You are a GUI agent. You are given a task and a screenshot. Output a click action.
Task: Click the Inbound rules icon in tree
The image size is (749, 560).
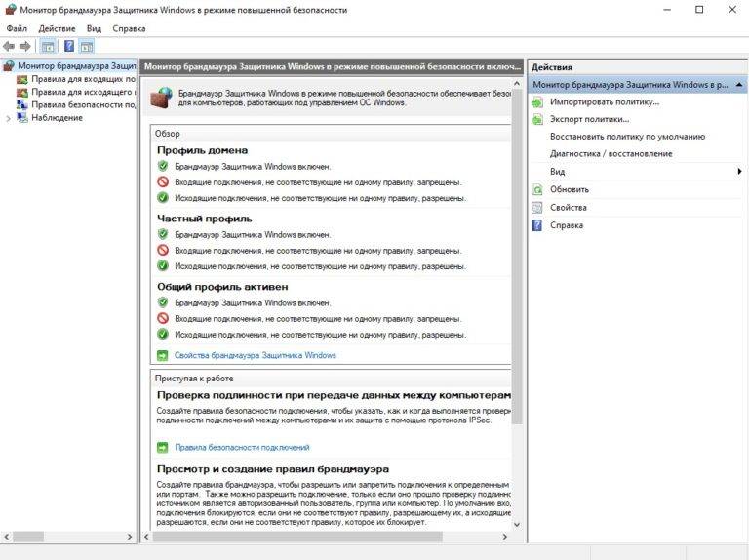tap(22, 79)
